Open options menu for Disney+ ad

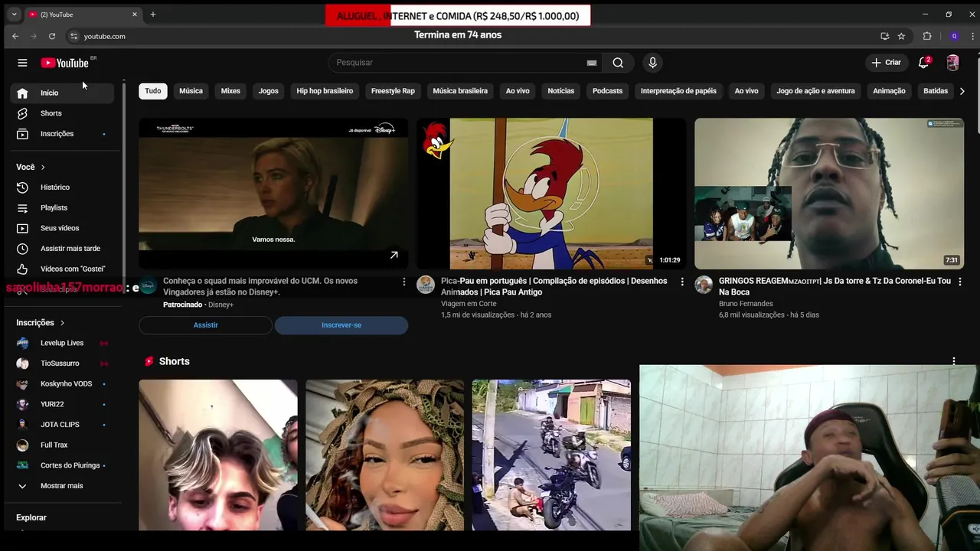404,282
